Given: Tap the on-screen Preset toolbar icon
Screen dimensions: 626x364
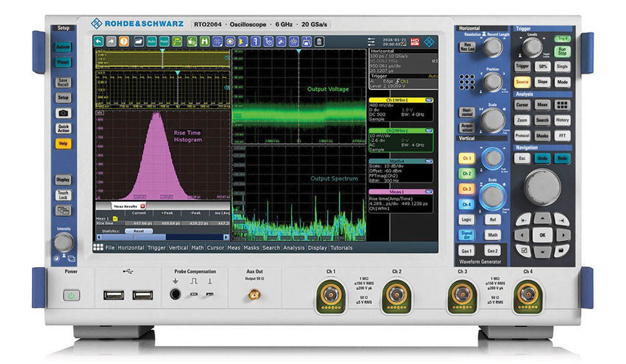Looking at the screenshot, I should pos(164,41).
